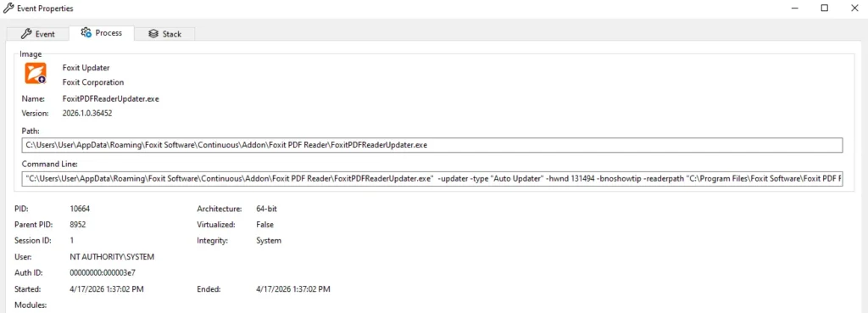Click the wrench icon on Event tab

tap(26, 34)
